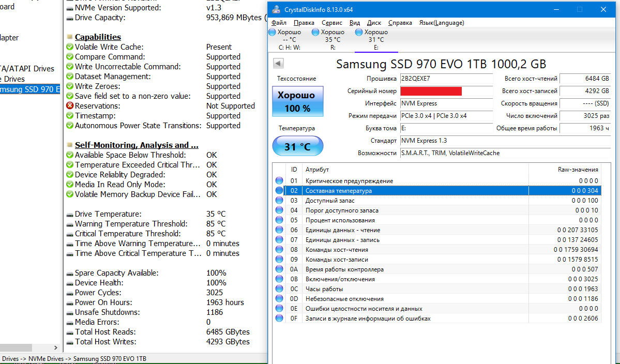Click the Число включений value 3025 раз

click(x=585, y=116)
